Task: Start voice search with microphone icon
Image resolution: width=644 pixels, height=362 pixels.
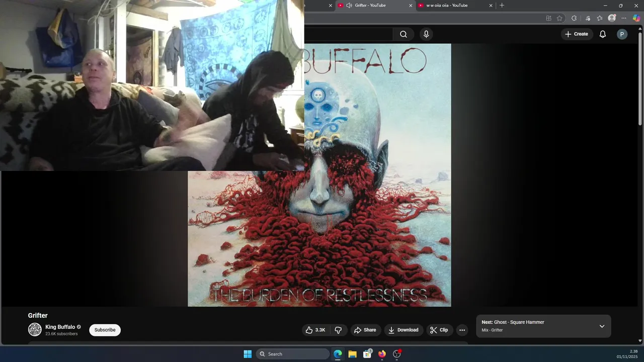Action: 426,34
